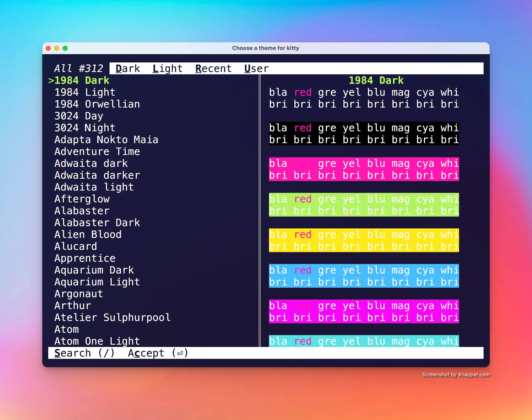
Task: Select the Adwaita darker theme
Action: (x=97, y=175)
